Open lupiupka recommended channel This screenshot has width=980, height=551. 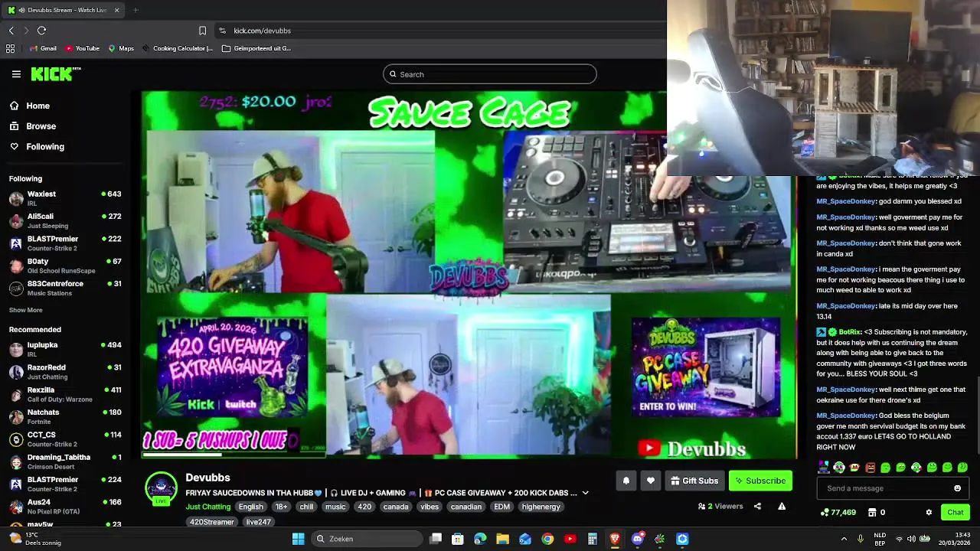coord(65,349)
